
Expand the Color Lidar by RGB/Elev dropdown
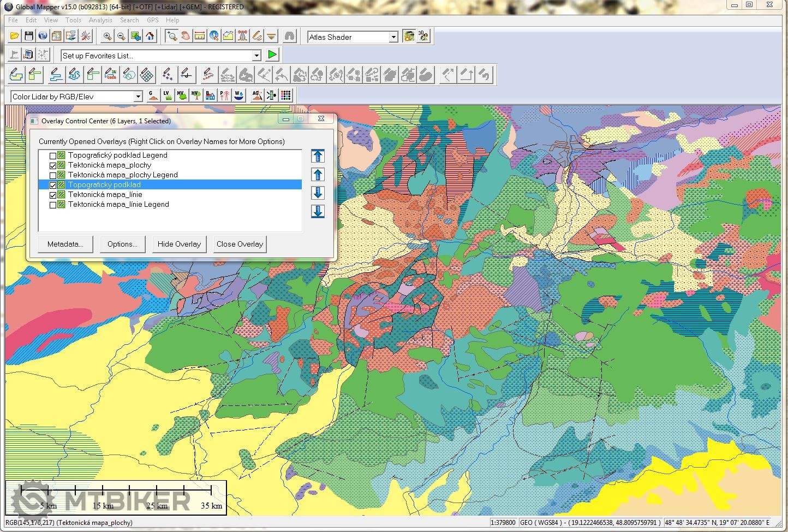(138, 97)
